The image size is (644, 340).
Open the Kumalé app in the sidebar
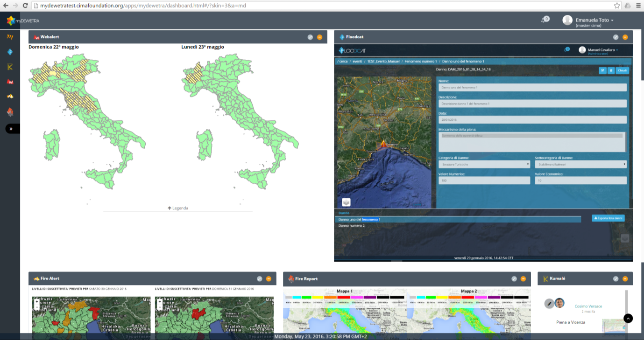click(x=10, y=67)
